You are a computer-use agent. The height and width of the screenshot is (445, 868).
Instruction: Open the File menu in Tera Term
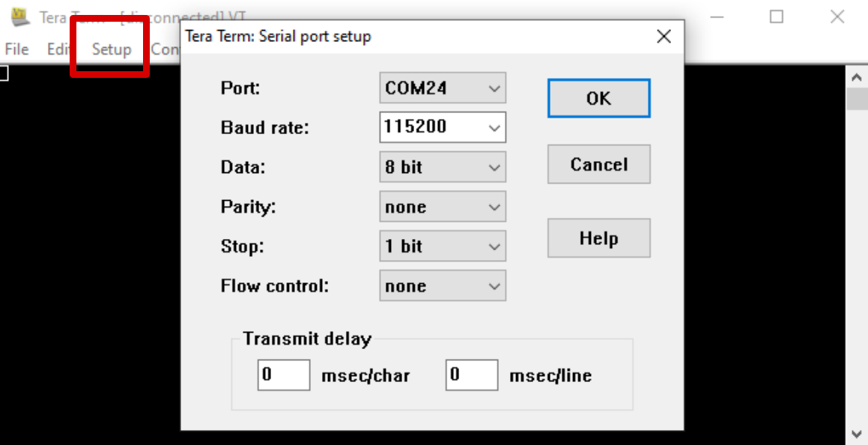16,49
